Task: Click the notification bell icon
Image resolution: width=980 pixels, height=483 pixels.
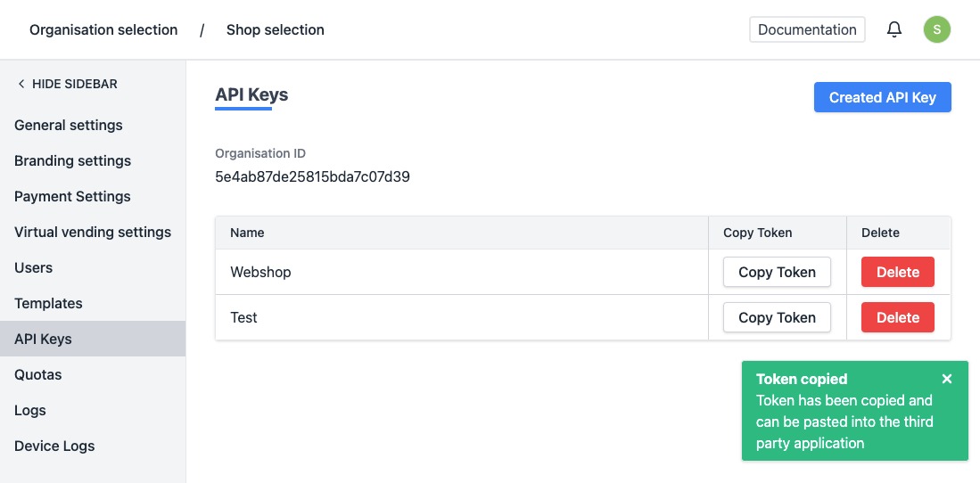Action: (x=894, y=29)
